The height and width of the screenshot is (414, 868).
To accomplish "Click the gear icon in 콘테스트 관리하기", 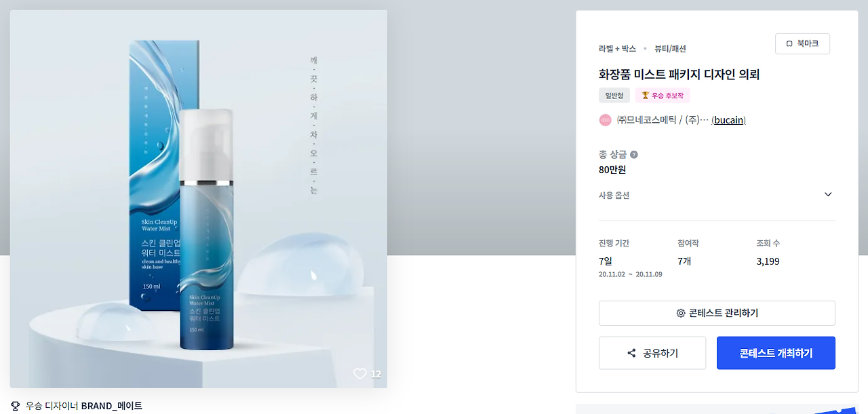I will [x=681, y=314].
